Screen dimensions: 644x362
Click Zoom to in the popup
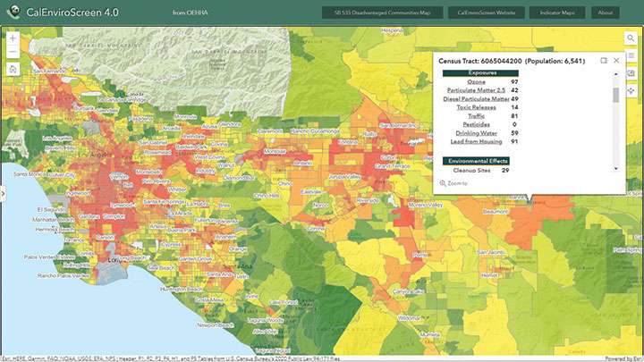[x=456, y=183]
